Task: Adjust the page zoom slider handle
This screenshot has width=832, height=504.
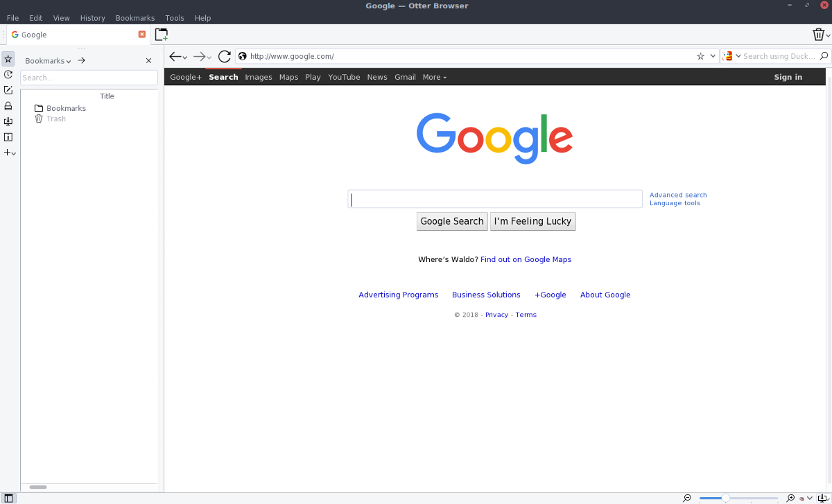Action: (x=725, y=498)
